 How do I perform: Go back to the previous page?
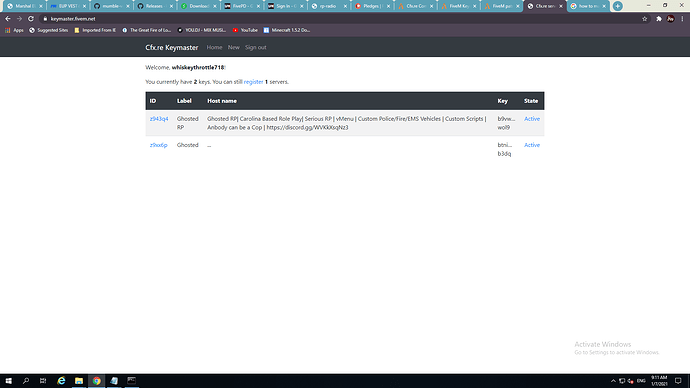click(8, 19)
